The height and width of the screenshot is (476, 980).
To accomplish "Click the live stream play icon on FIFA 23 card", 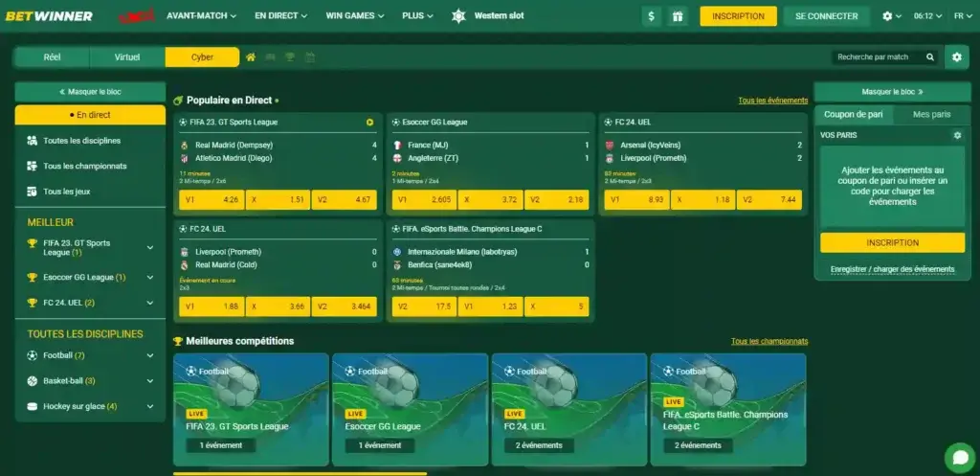I will click(369, 123).
